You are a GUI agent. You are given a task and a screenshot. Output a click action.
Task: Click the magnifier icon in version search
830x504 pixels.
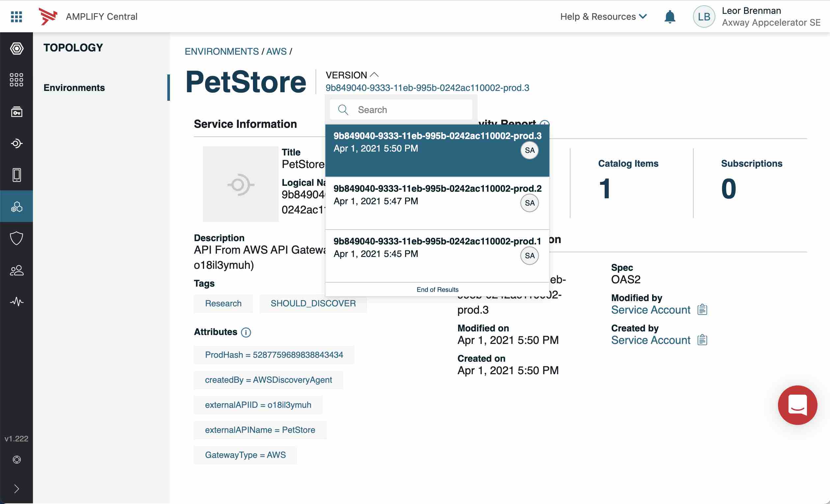tap(343, 110)
